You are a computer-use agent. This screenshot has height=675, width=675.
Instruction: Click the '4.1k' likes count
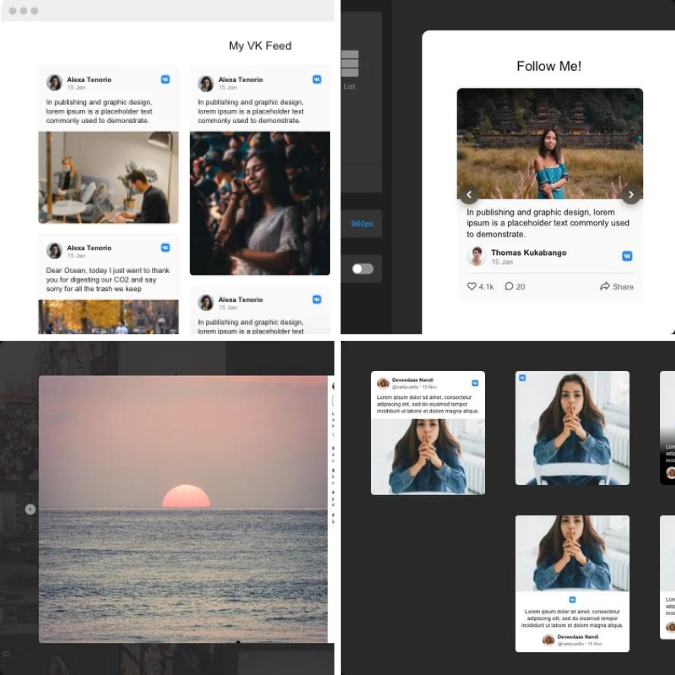486,287
